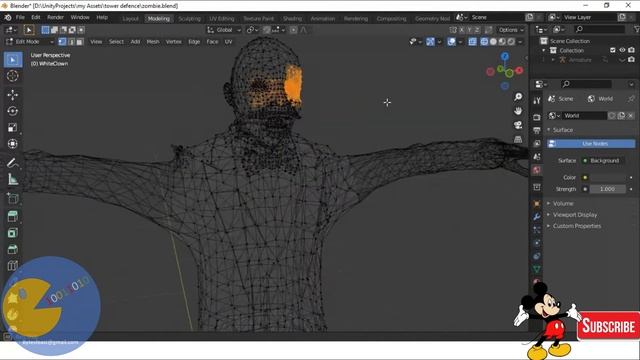This screenshot has height=360, width=640.
Task: Open the Object Data green triangle tab
Action: 537,269
